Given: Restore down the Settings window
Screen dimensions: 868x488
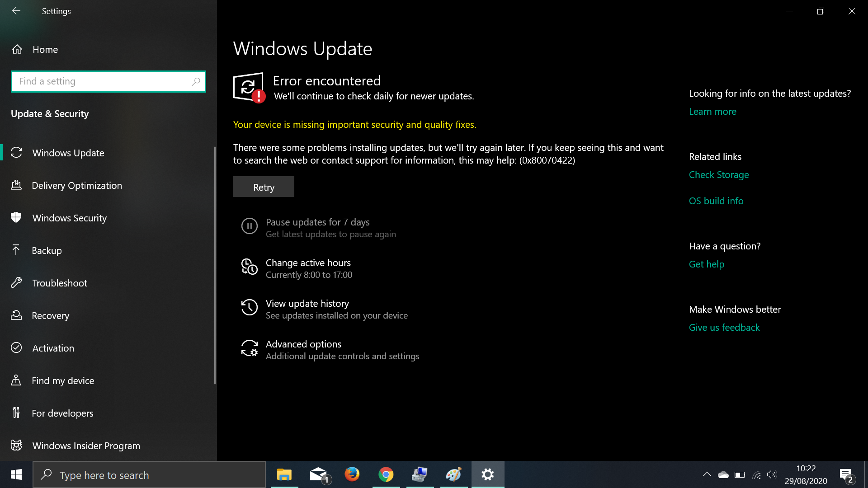Looking at the screenshot, I should point(821,11).
